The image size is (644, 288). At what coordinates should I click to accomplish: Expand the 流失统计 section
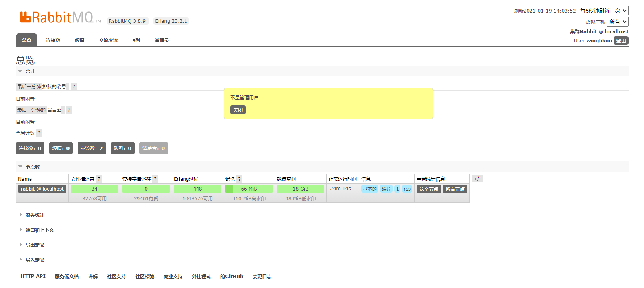pyautogui.click(x=35, y=215)
